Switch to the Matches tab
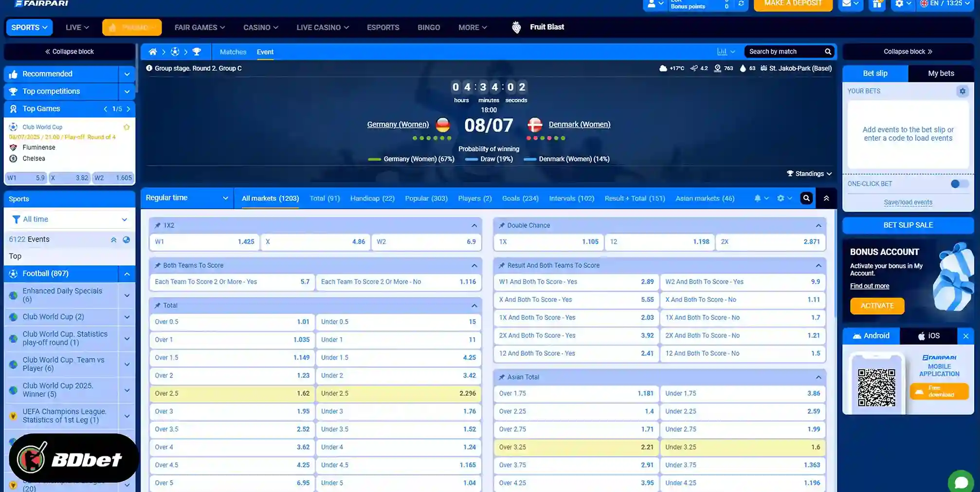Image resolution: width=980 pixels, height=492 pixels. 233,52
